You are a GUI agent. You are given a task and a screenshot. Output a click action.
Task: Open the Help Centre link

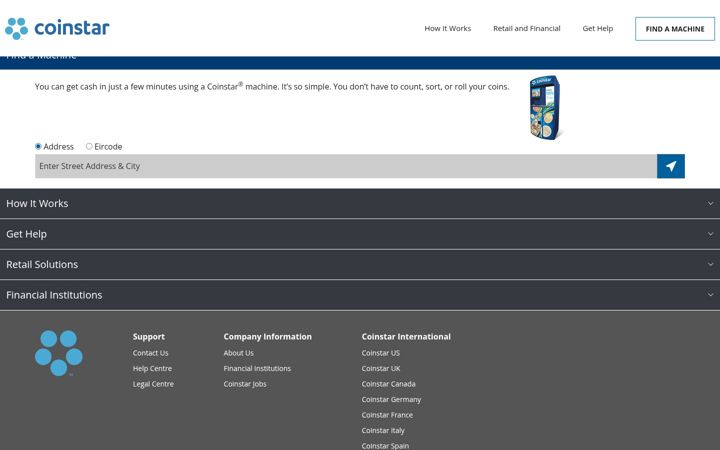click(x=152, y=369)
